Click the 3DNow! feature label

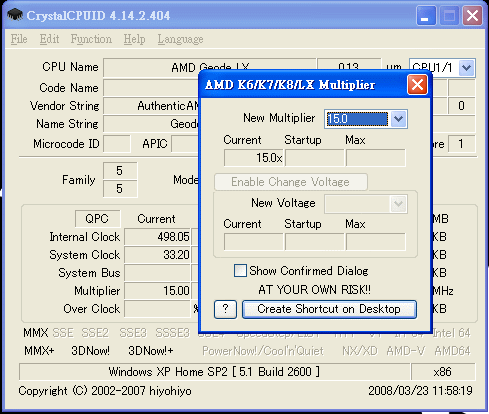(90, 351)
